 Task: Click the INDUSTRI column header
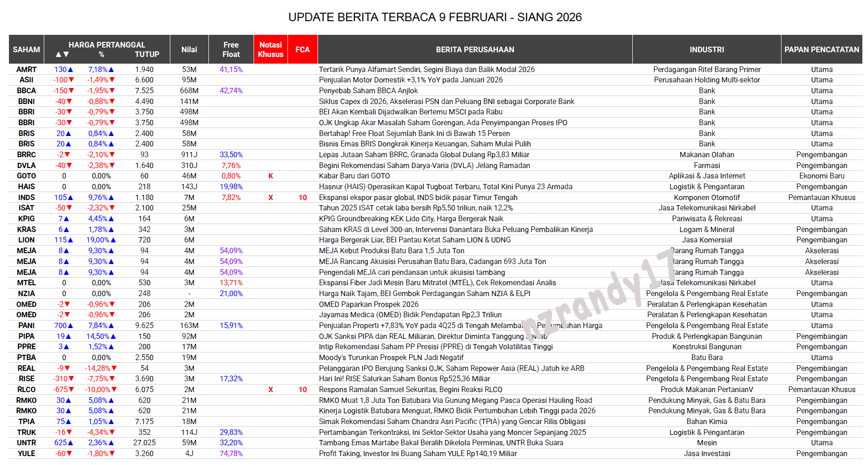pos(707,49)
